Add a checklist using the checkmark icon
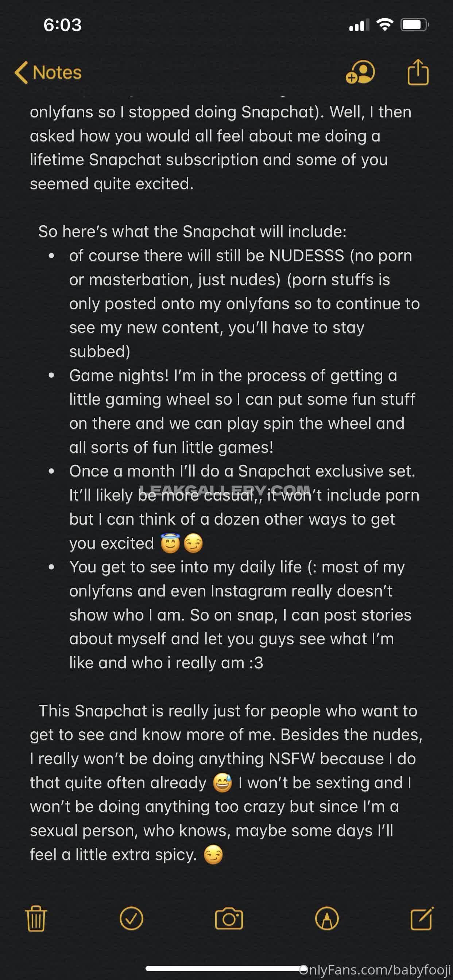 click(131, 918)
